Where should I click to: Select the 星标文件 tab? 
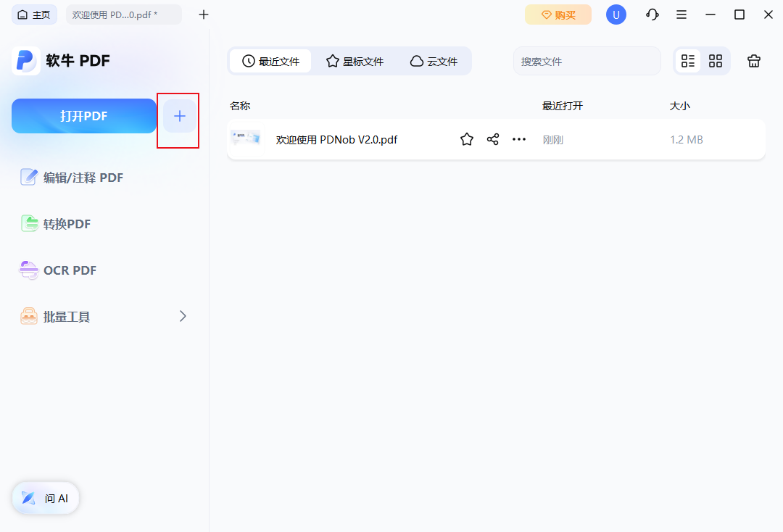[355, 61]
